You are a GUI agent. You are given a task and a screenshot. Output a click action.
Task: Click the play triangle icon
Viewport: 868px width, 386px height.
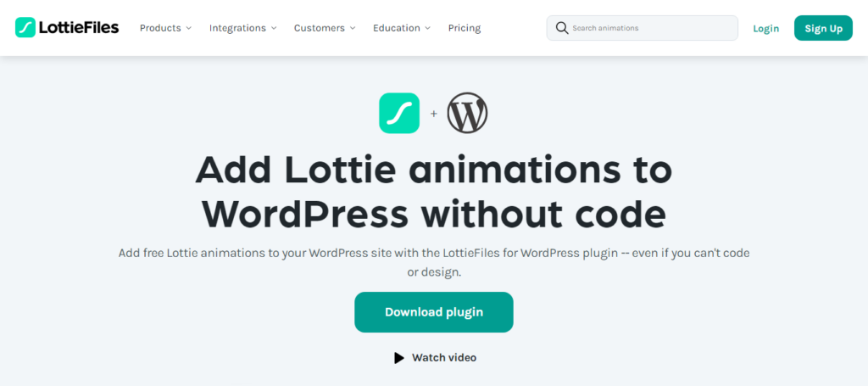coord(399,358)
